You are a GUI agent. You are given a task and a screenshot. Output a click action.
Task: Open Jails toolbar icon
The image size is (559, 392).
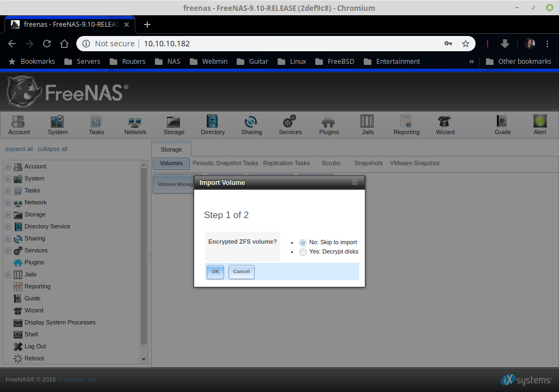tap(368, 125)
